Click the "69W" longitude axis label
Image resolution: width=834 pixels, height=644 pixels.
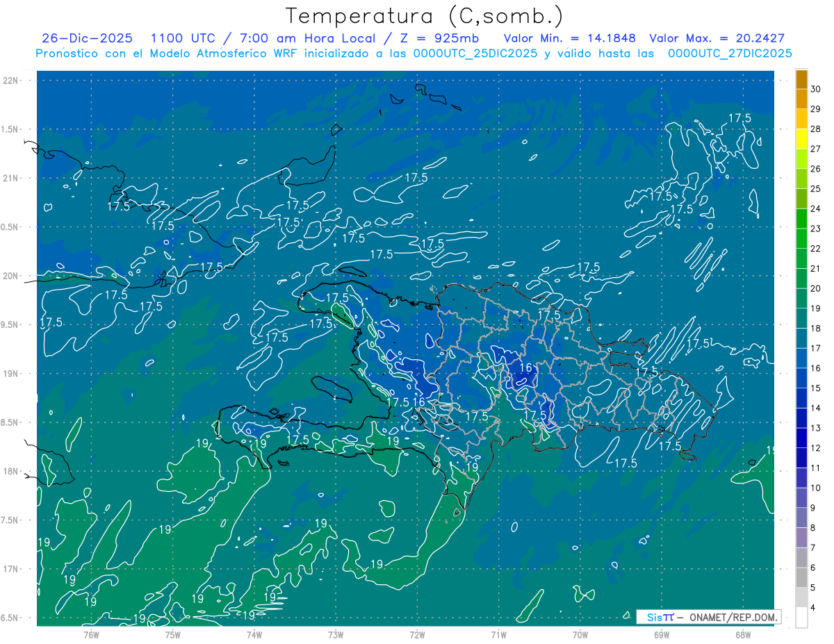pyautogui.click(x=661, y=634)
